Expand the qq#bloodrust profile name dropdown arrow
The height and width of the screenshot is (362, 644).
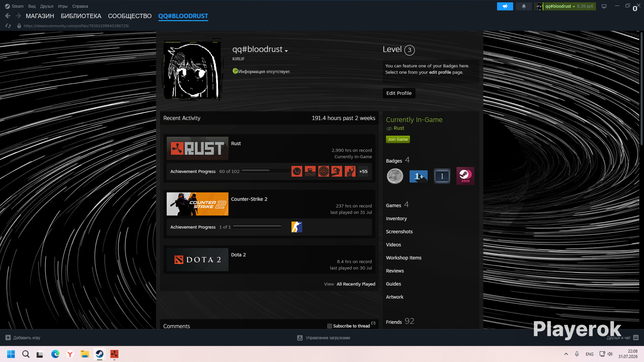coord(286,51)
